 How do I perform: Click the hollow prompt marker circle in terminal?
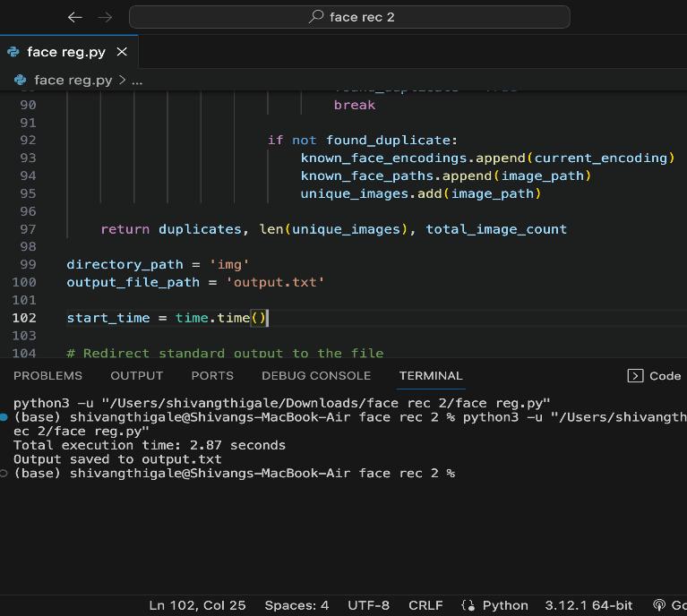(x=4, y=473)
